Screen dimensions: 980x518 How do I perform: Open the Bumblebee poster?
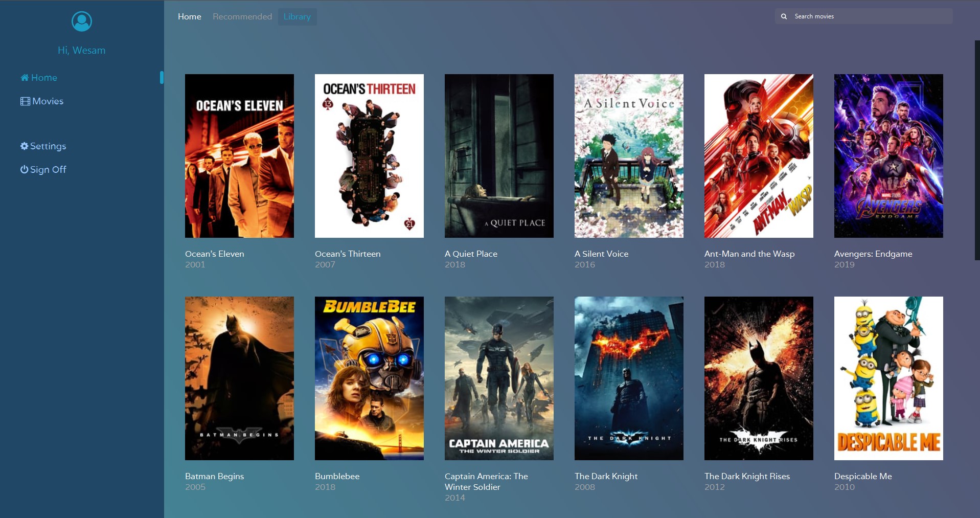[x=369, y=378]
